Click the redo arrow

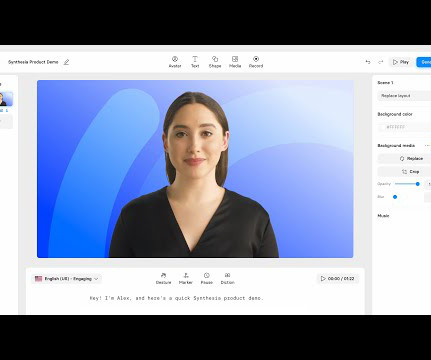(x=381, y=62)
